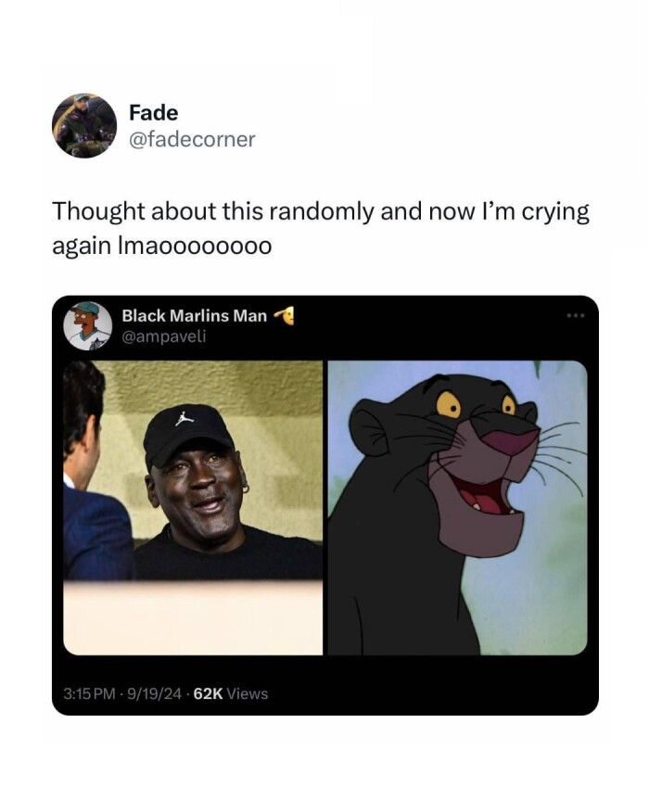Open the @fadecorner handle

[x=192, y=139]
